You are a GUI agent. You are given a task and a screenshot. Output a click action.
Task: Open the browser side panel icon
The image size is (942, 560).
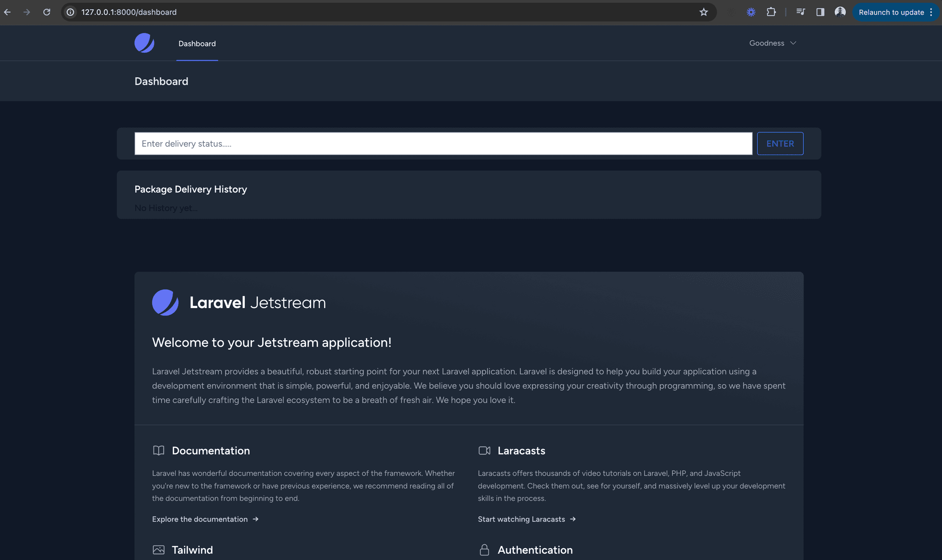(x=820, y=12)
